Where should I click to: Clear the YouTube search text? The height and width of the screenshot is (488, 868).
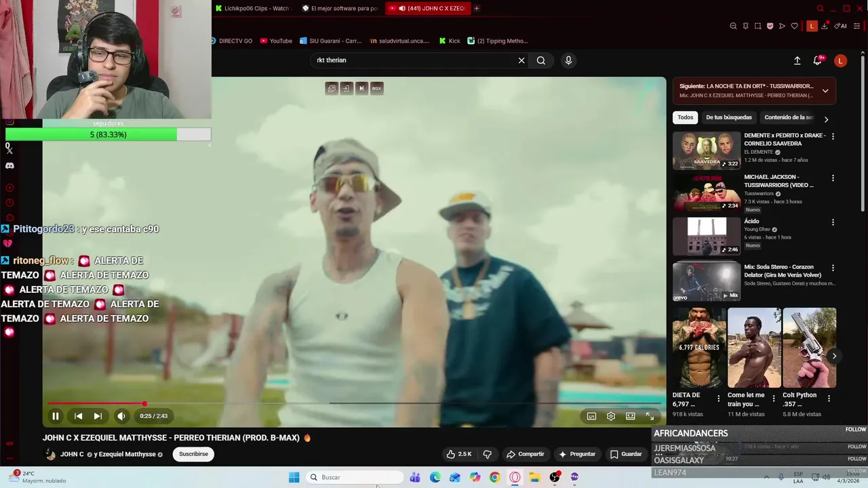[521, 60]
